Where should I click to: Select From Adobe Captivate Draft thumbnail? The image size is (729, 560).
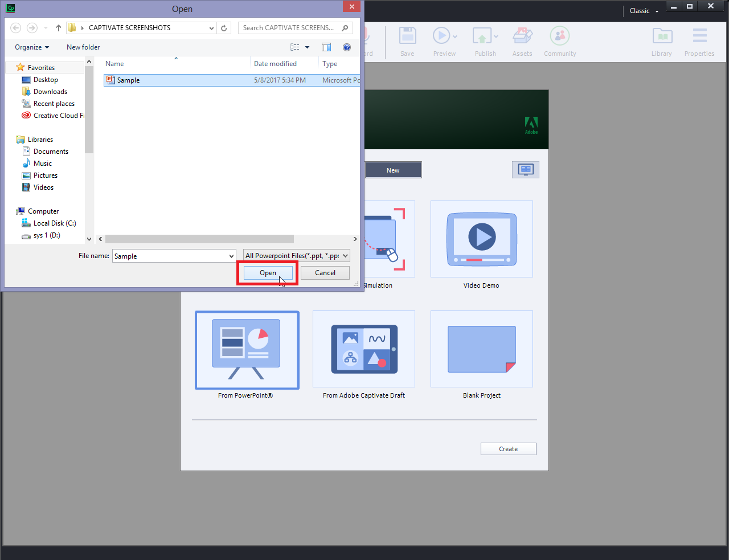(364, 349)
